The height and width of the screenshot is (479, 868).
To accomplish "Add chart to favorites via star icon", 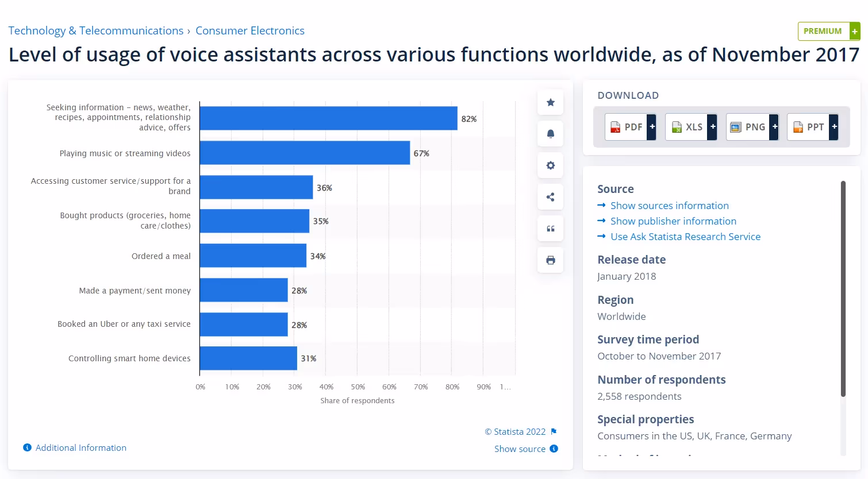I will pos(550,102).
